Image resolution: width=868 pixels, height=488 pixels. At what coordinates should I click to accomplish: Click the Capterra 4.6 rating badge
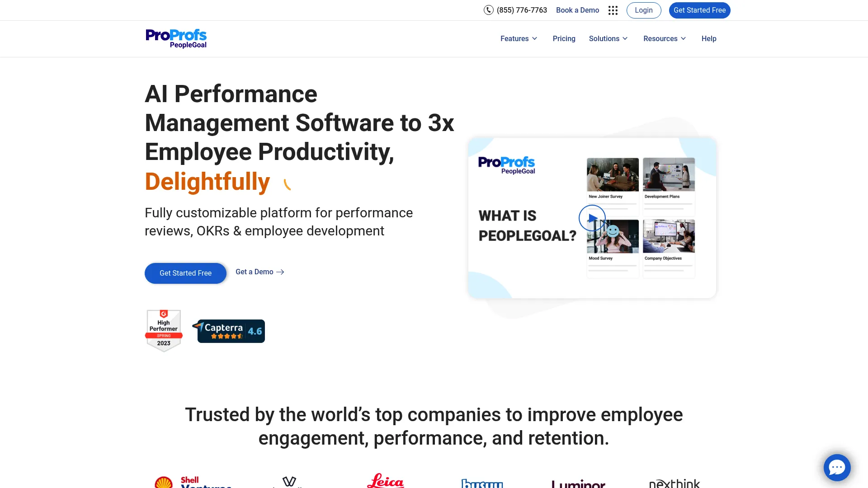click(229, 331)
